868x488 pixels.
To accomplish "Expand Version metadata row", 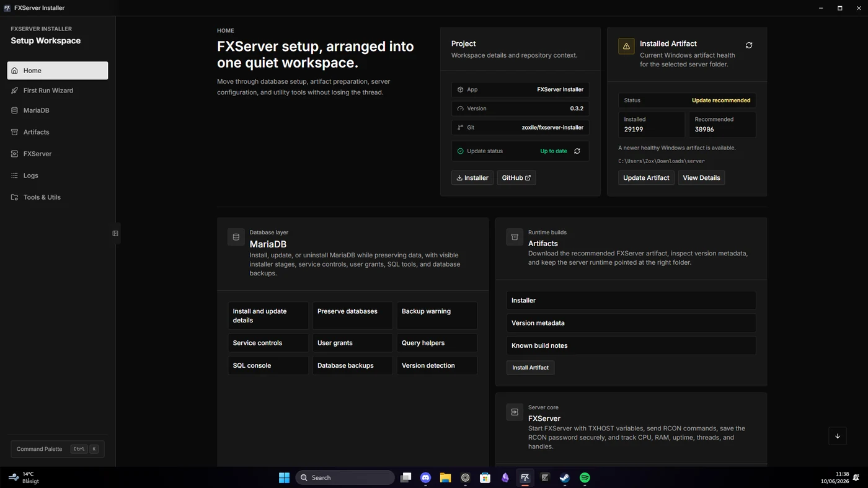I will pyautogui.click(x=631, y=323).
